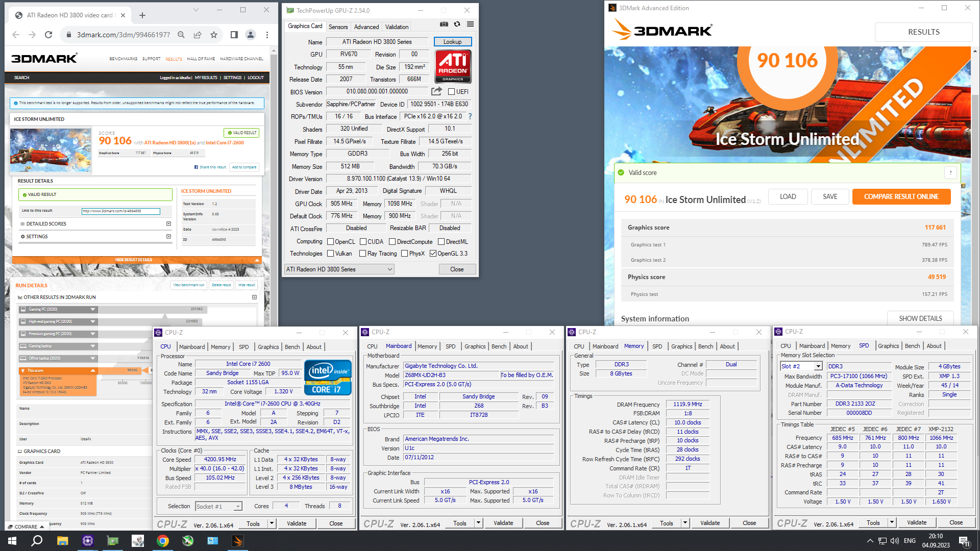Click the Lookup button in GPU-Z
The height and width of the screenshot is (551, 980).
(x=452, y=42)
